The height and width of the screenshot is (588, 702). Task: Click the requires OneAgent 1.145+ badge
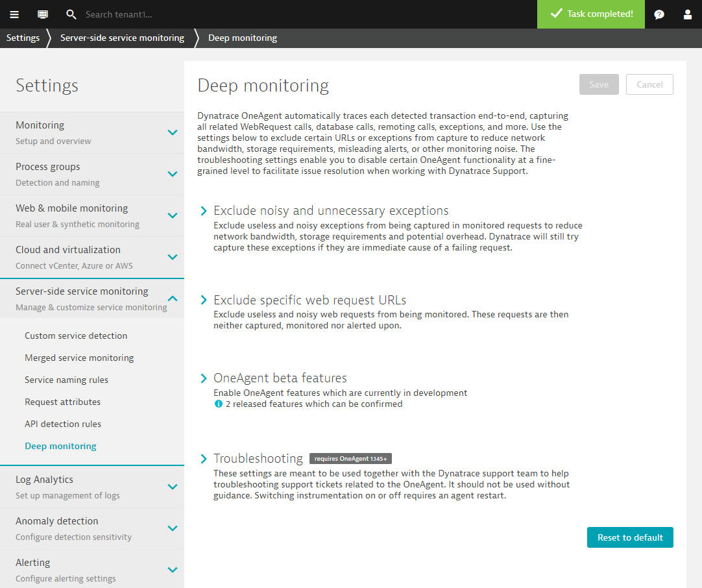pos(350,459)
